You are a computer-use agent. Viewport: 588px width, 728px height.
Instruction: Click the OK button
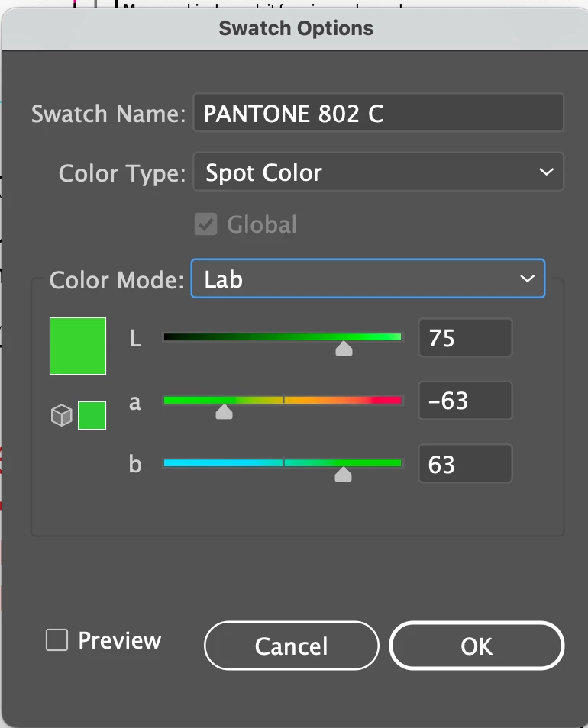(x=477, y=646)
